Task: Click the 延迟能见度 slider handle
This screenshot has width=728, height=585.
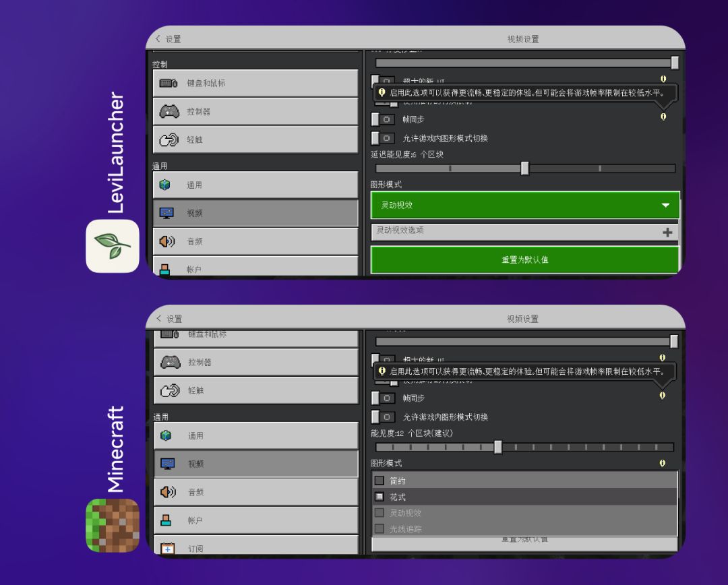Action: coord(524,168)
